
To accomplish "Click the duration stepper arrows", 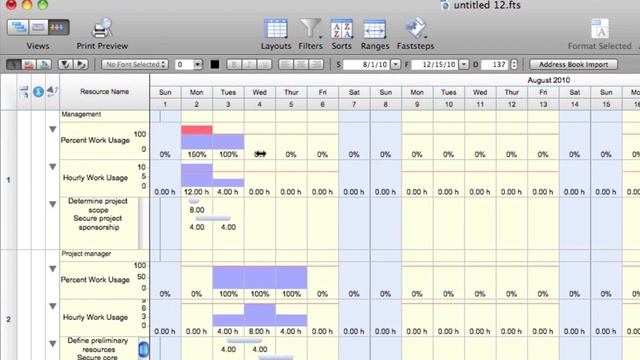I will tap(514, 64).
